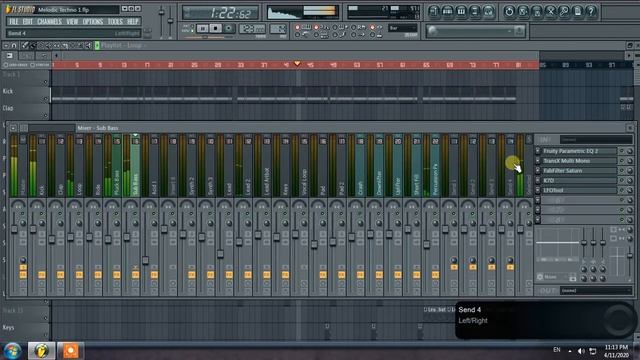The height and width of the screenshot is (360, 640).
Task: Open the mixer view icon
Action: (x=488, y=11)
